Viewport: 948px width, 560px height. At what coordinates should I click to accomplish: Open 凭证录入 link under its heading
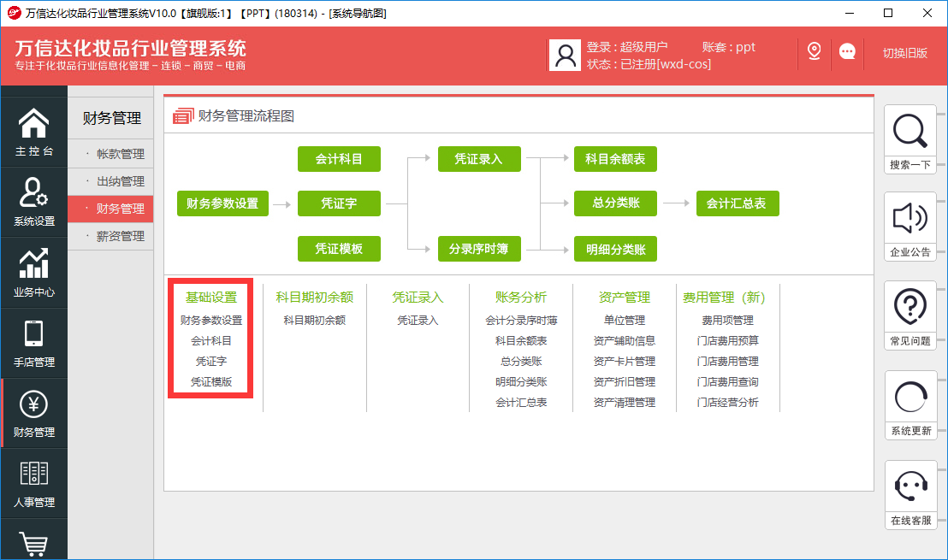418,320
